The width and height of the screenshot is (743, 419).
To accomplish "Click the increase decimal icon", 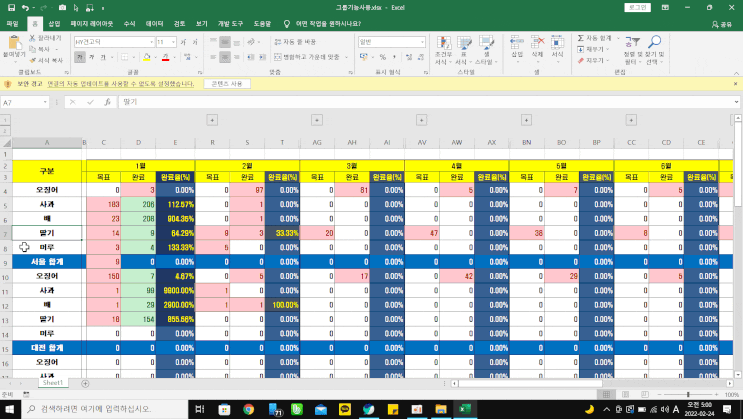I will 409,57.
